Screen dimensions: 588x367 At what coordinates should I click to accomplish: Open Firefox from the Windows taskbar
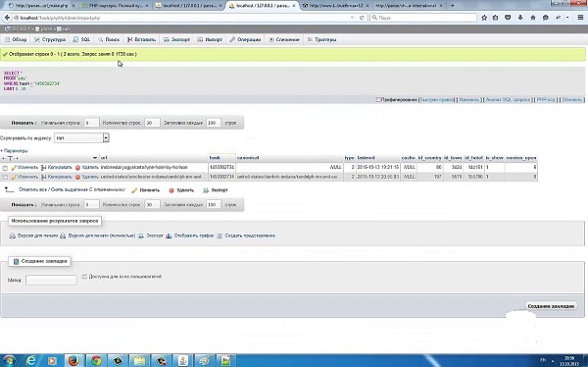[x=73, y=360]
